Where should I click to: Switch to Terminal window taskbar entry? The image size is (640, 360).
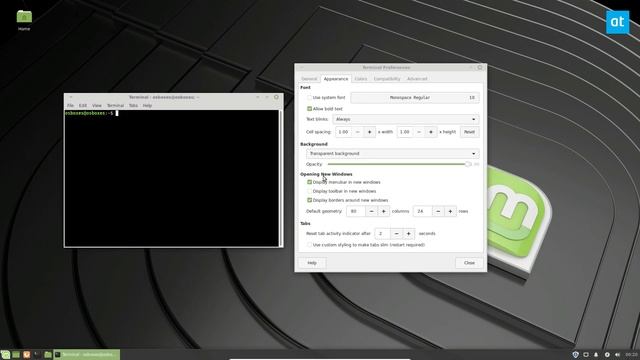tap(87, 355)
